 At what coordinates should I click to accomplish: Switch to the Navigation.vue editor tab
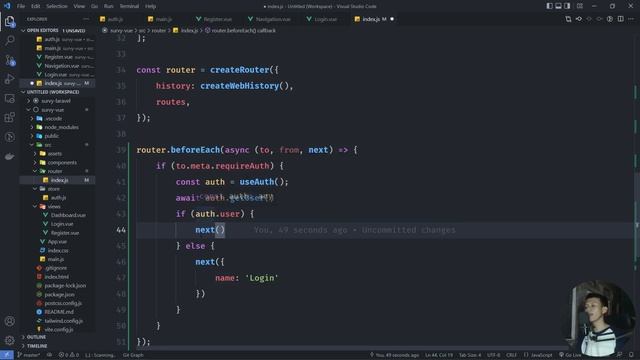(273, 19)
